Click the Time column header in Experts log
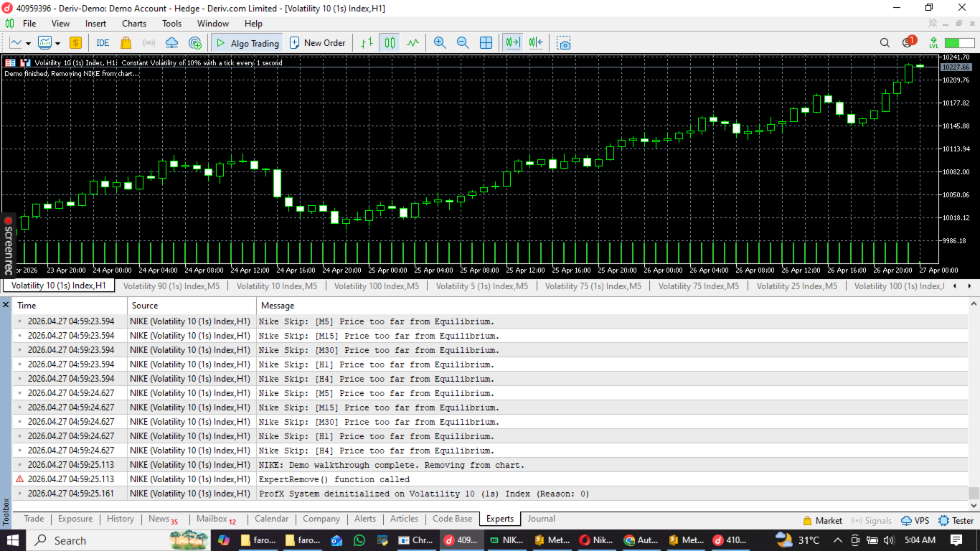 [70, 306]
